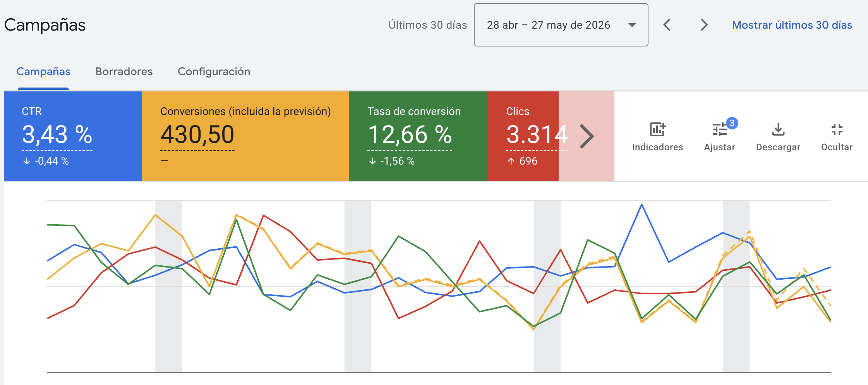This screenshot has width=868, height=385.
Task: Click Mostrar últimos 30 días link
Action: [x=792, y=25]
